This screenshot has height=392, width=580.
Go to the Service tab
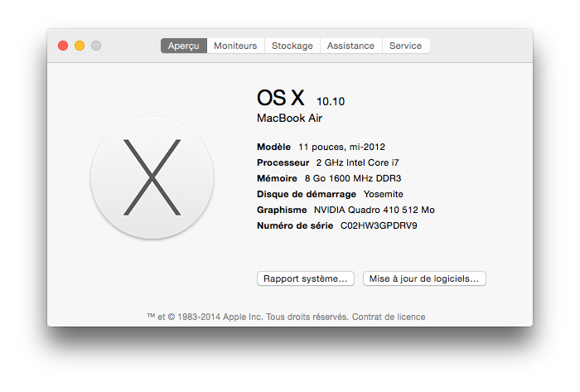pos(405,46)
